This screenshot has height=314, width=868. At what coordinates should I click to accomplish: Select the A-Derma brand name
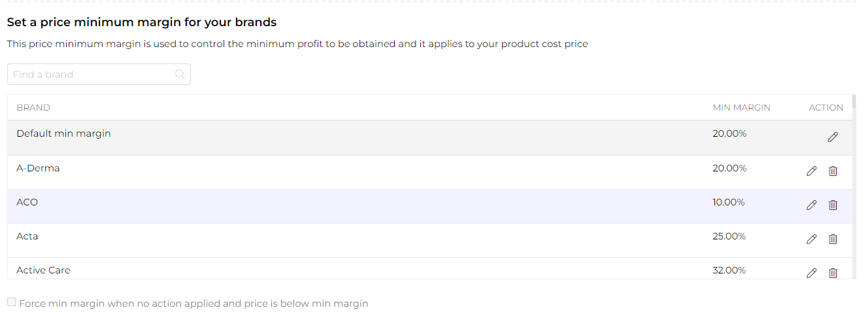(x=38, y=168)
